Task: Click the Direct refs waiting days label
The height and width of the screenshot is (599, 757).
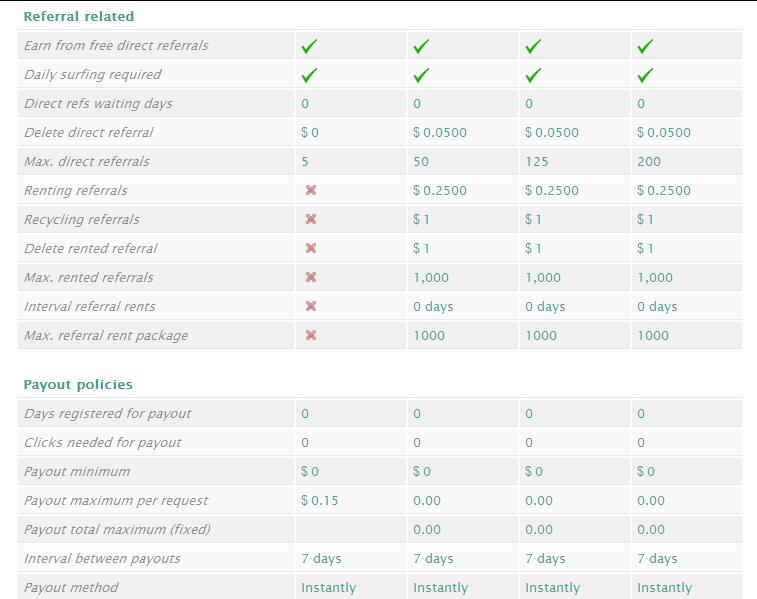Action: click(x=98, y=103)
